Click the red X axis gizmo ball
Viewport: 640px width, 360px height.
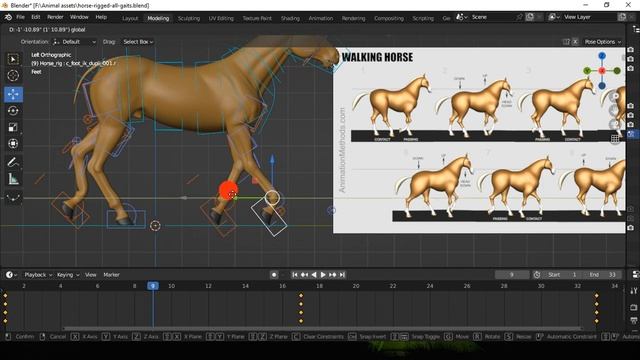click(602, 71)
